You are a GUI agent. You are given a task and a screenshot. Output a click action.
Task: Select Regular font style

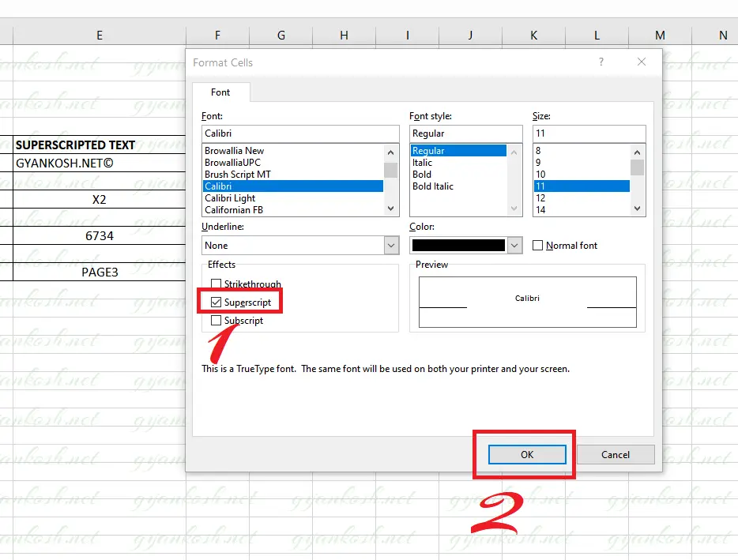458,151
